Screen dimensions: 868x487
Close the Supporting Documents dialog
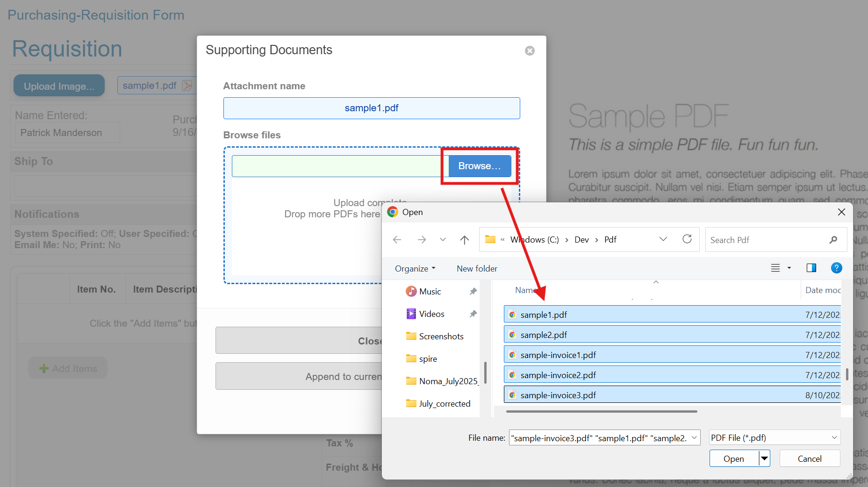coord(530,50)
